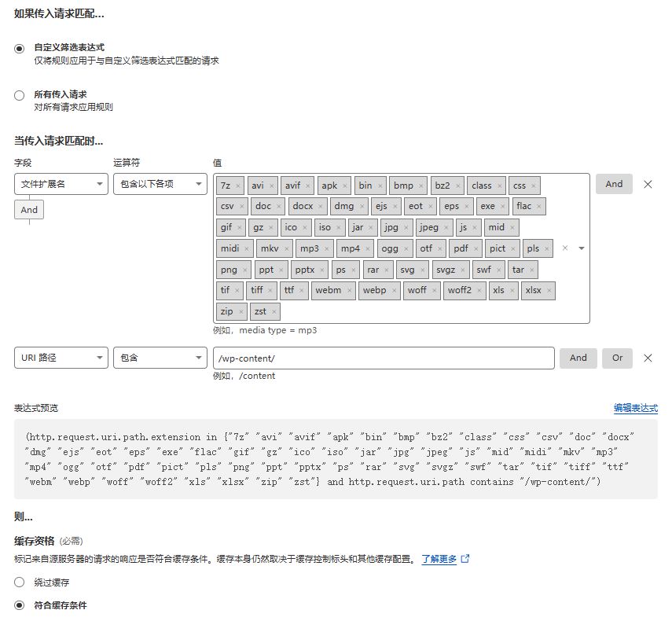Remove the woff2 tag
This screenshot has height=621, width=672.
point(479,291)
